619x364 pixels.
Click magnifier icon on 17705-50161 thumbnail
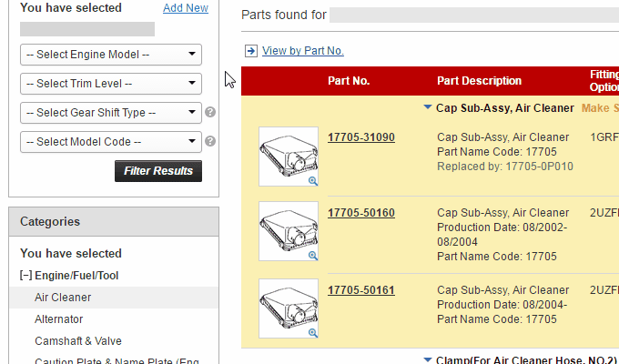313,333
